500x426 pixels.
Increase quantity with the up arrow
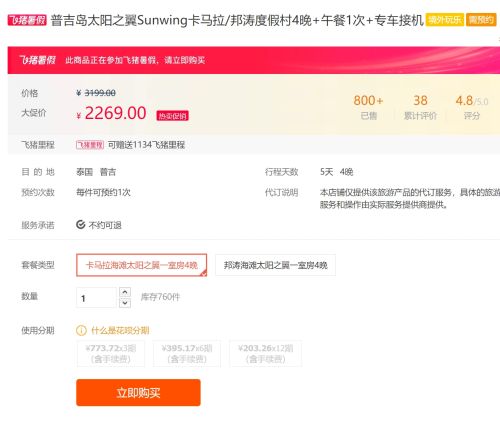click(x=125, y=292)
